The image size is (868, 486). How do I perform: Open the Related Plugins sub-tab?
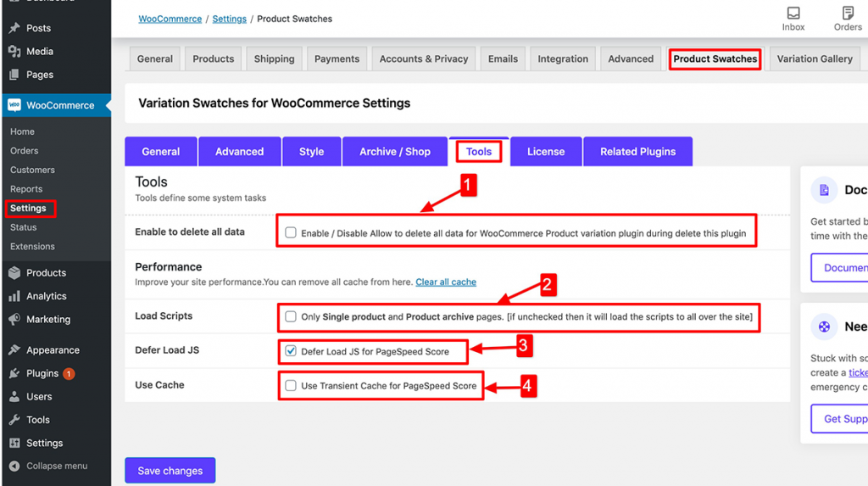[637, 151]
